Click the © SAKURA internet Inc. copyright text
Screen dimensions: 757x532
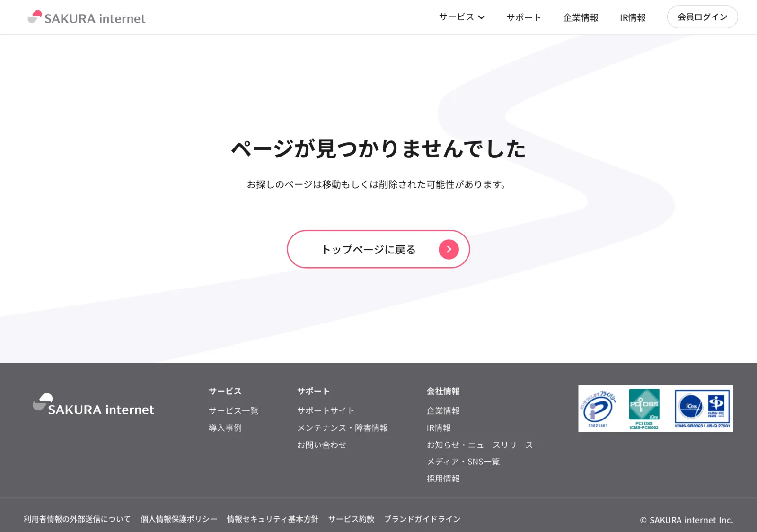pos(687,520)
